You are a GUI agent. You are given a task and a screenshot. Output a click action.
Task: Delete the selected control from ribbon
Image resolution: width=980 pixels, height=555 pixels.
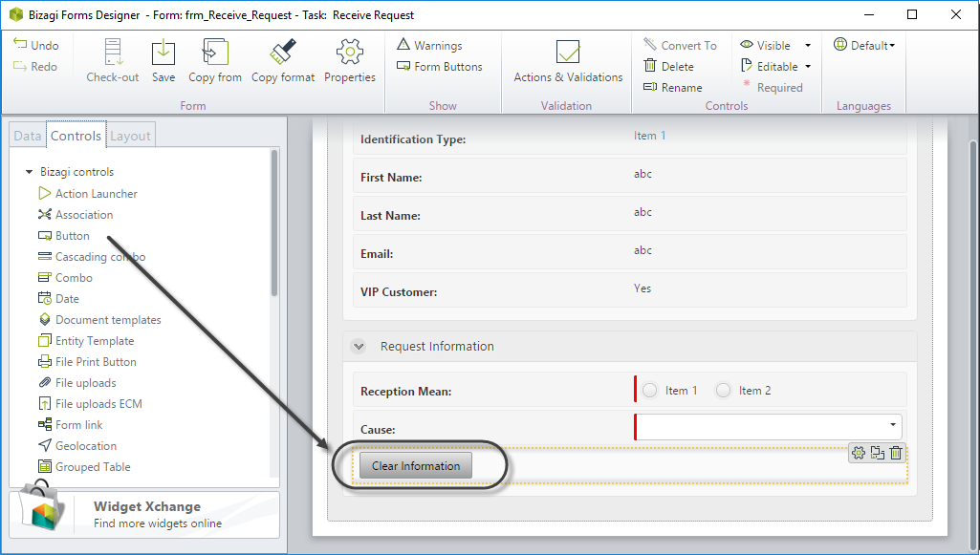[668, 66]
